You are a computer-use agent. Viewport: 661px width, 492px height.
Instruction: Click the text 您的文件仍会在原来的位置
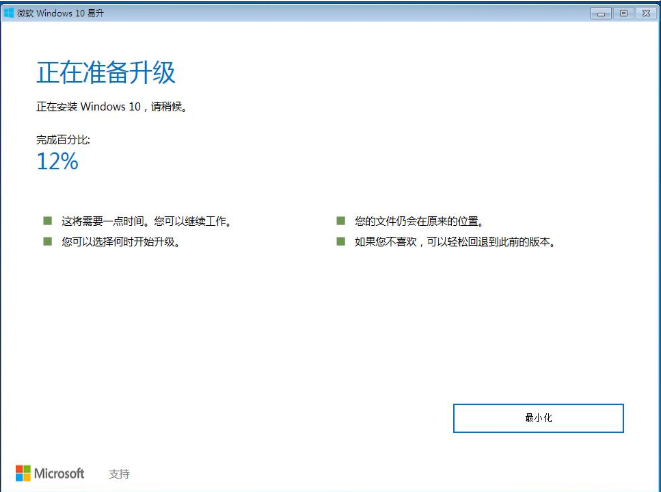(x=419, y=221)
